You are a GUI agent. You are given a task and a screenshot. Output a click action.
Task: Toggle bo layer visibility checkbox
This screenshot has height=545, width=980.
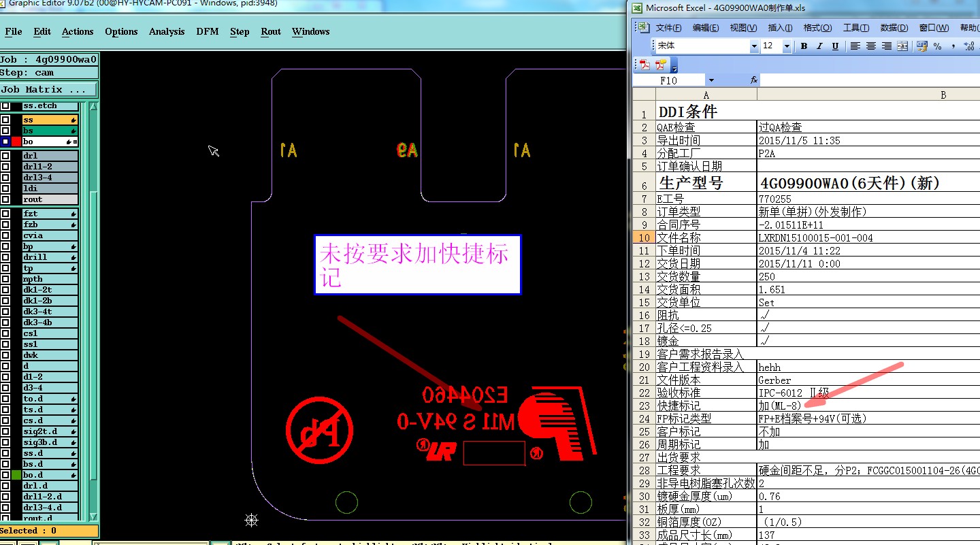tap(5, 142)
